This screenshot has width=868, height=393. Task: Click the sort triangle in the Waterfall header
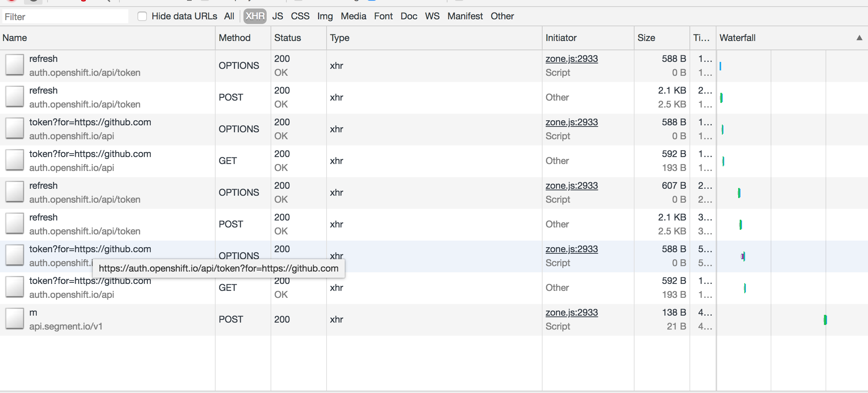[859, 38]
